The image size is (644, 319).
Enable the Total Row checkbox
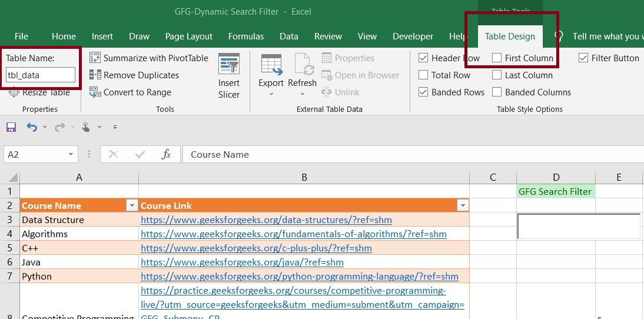coord(423,75)
